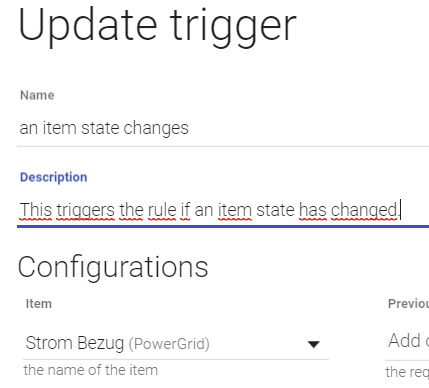Click the word 'state' in Description field
The height and width of the screenshot is (388, 429).
click(x=275, y=210)
